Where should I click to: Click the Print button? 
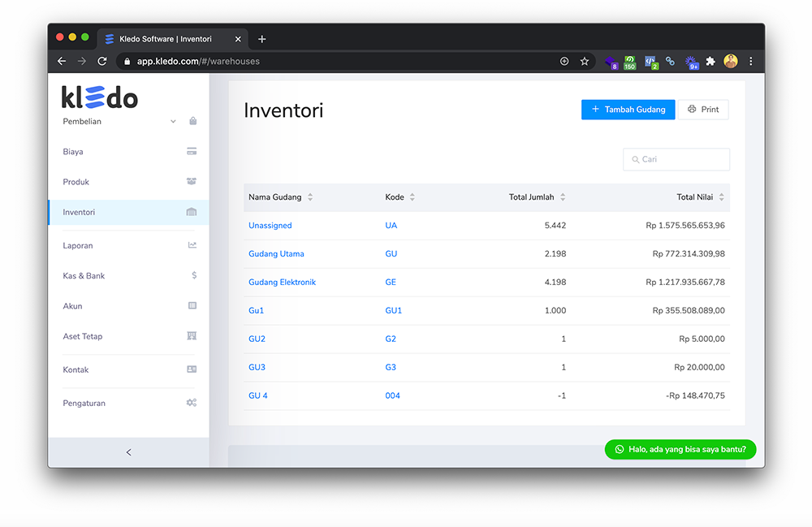[x=703, y=110]
